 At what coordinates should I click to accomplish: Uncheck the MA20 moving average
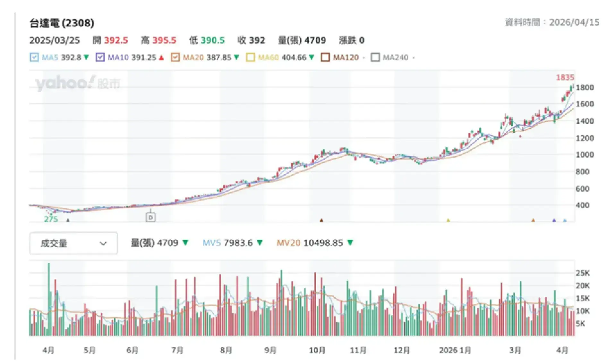click(x=175, y=58)
